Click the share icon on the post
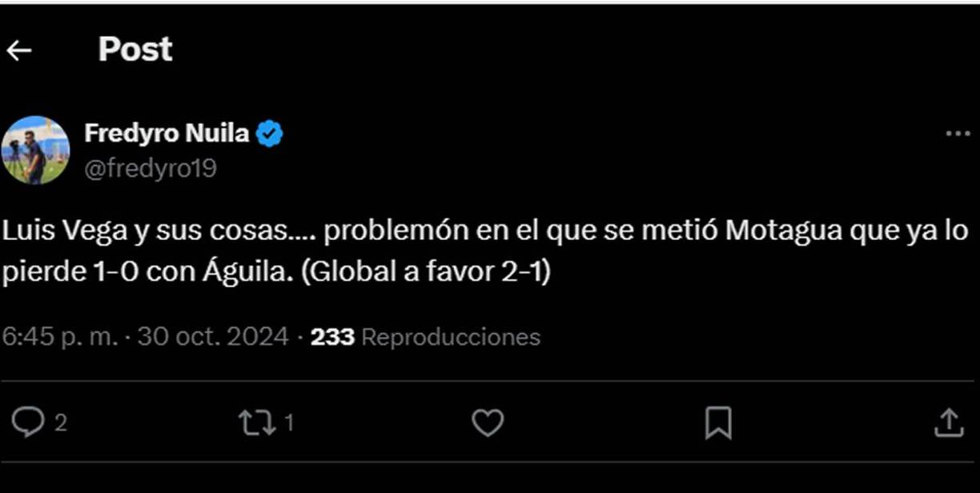This screenshot has width=980, height=493. (948, 419)
